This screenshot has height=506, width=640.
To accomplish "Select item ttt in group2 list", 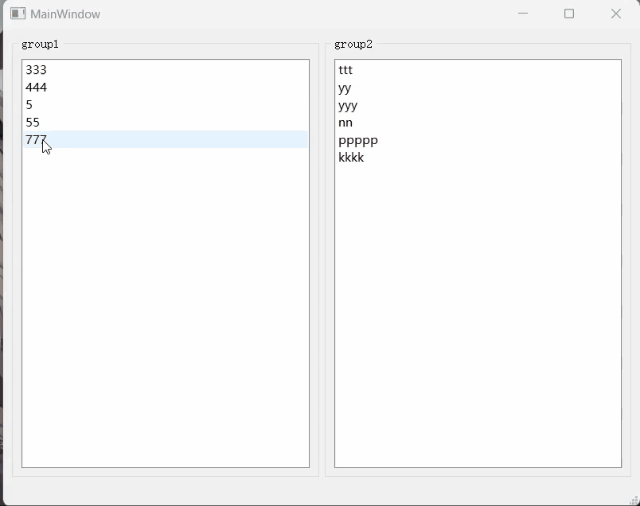I will pos(478,70).
